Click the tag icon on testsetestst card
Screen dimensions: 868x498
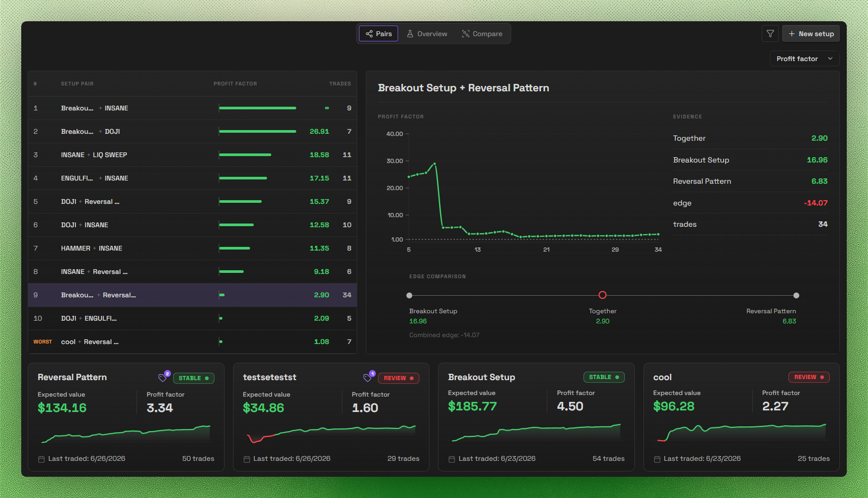point(367,378)
